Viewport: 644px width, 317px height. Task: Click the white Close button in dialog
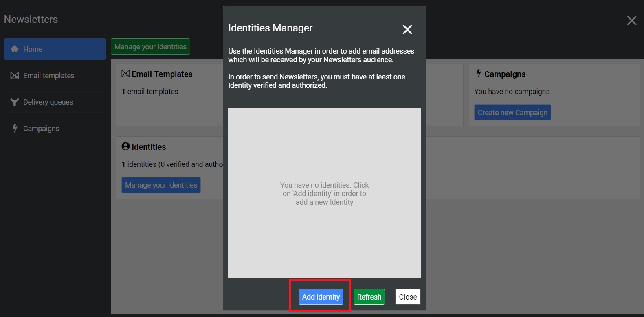(408, 297)
